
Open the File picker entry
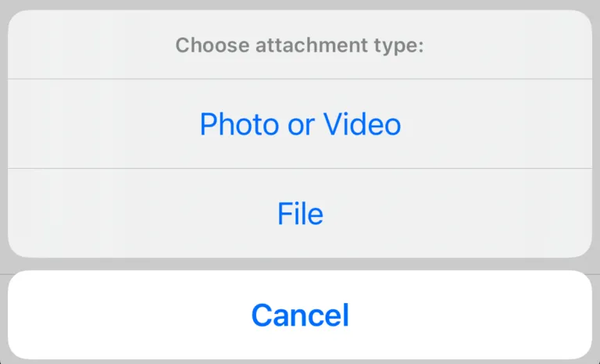coord(300,214)
